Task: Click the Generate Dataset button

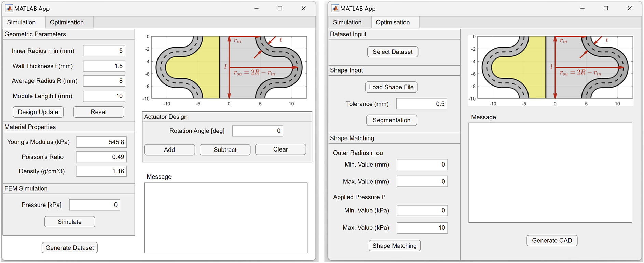Action: point(70,248)
